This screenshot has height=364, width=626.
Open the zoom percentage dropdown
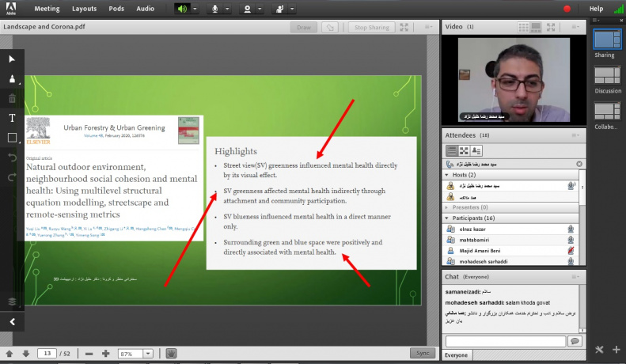pos(148,354)
